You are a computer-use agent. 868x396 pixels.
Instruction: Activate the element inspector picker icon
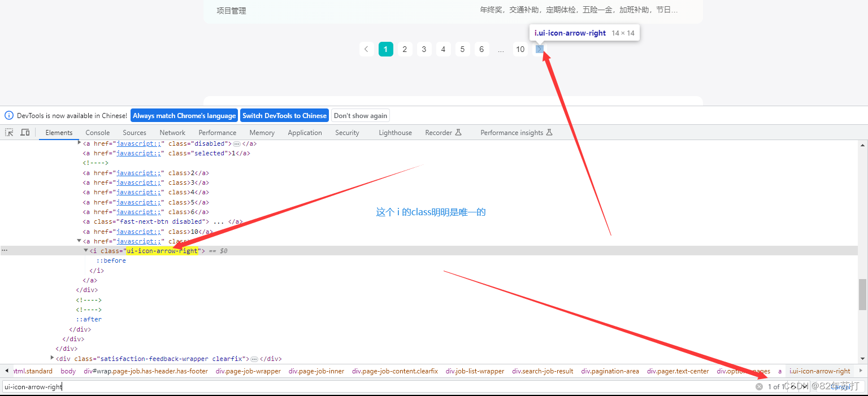(x=8, y=132)
